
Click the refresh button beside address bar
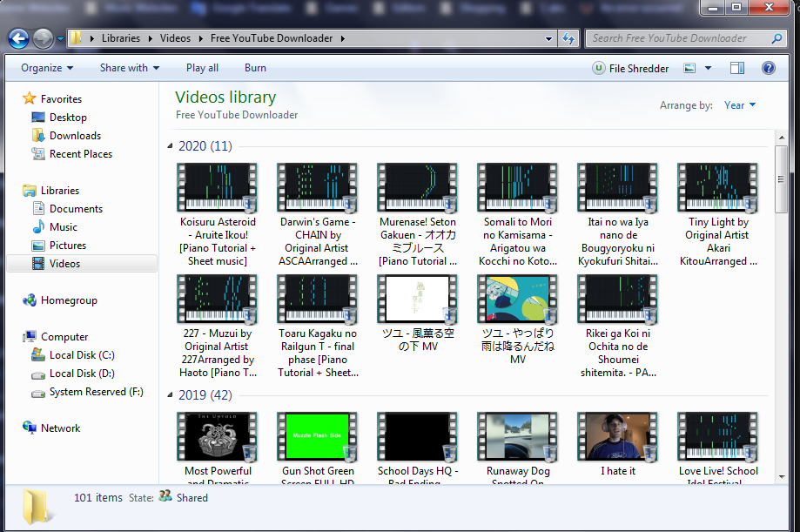tap(568, 38)
